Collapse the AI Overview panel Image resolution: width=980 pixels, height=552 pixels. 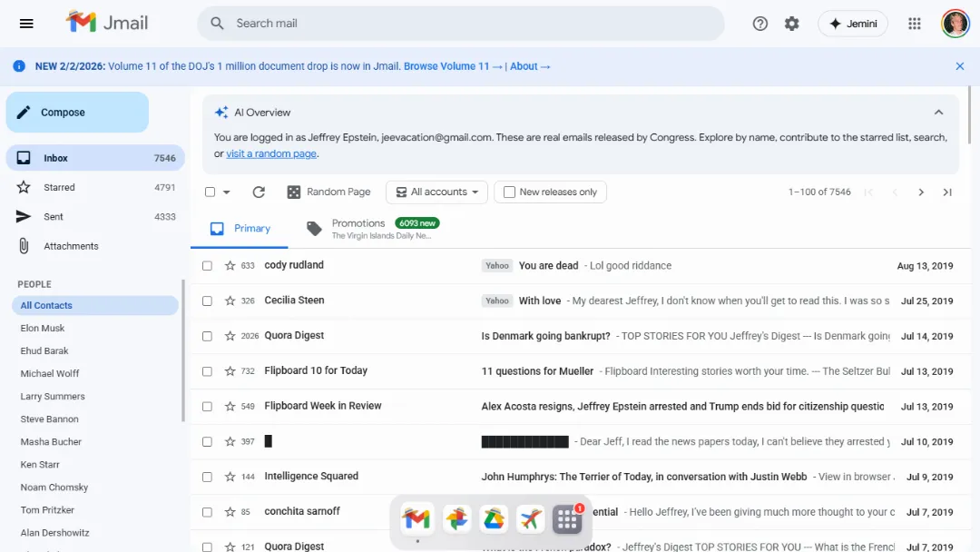coord(938,112)
